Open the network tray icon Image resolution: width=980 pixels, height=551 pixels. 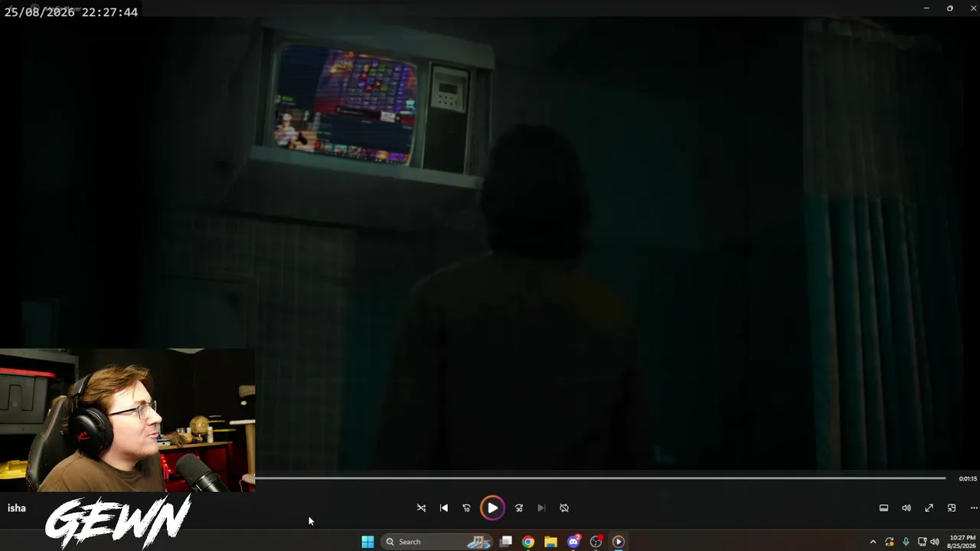923,542
